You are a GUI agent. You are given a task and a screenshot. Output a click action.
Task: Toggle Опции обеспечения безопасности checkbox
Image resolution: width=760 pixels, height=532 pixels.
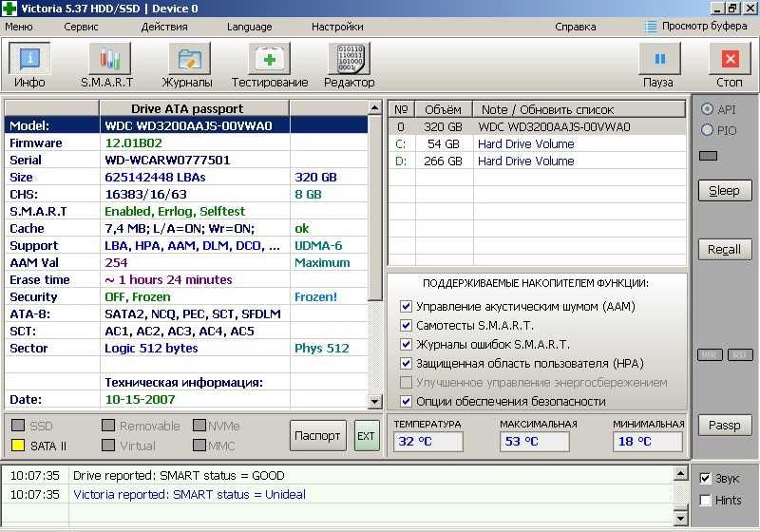click(407, 401)
